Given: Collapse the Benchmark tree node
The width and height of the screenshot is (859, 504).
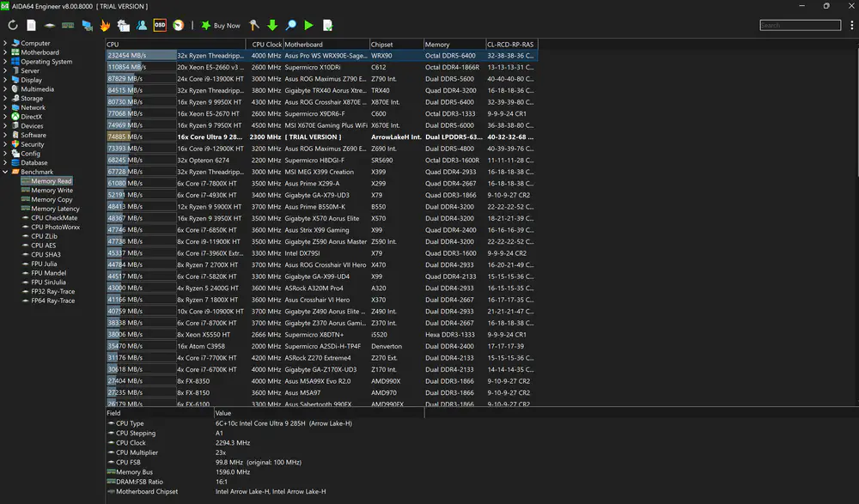Looking at the screenshot, I should point(6,172).
